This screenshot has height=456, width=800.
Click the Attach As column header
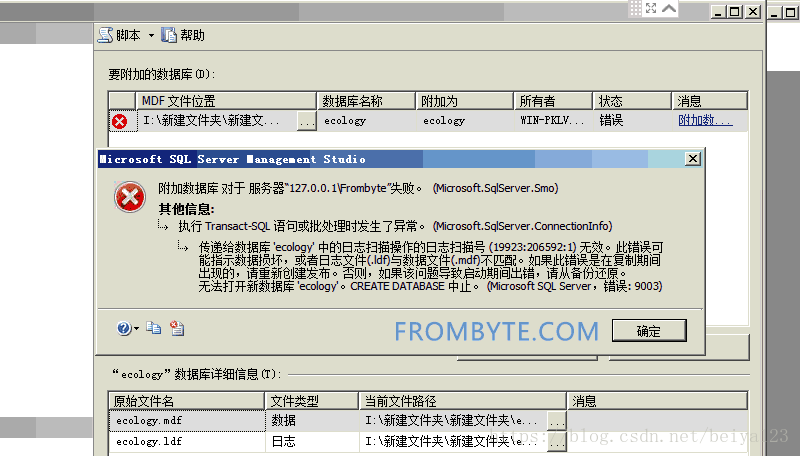pos(464,101)
